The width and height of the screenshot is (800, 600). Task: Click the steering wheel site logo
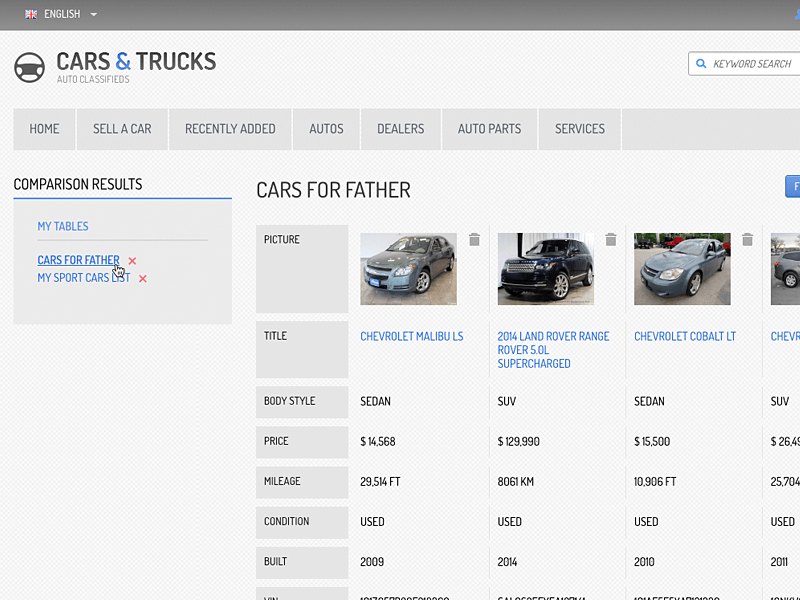pos(29,67)
